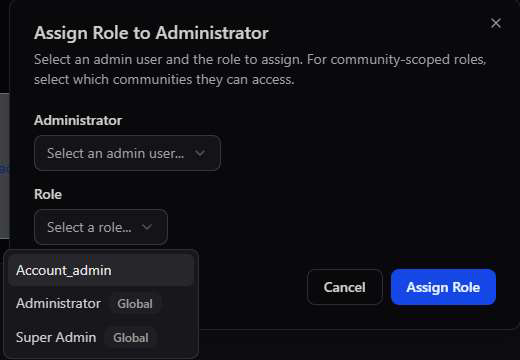Click the dialog description about community-scoped roles
This screenshot has width=520, height=360.
(x=260, y=69)
